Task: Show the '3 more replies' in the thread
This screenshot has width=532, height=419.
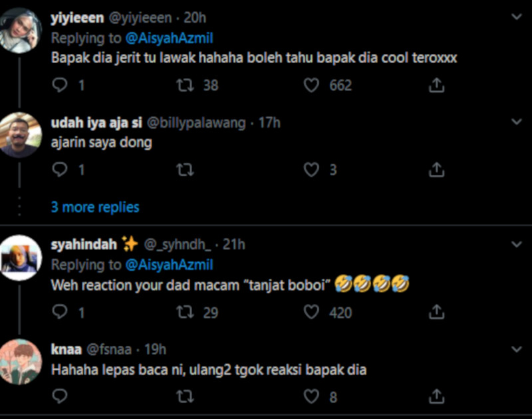Action: [93, 207]
